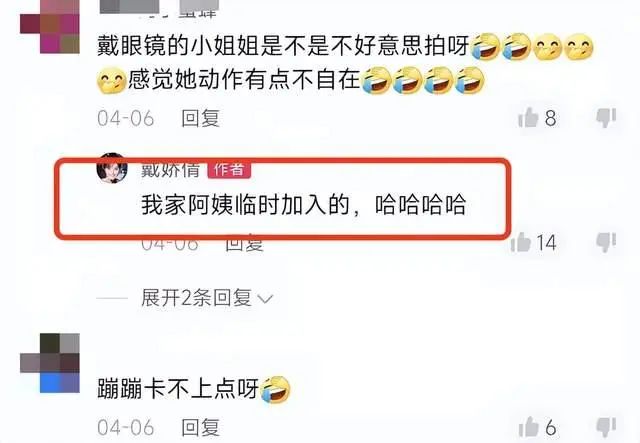Like the comment about the girl with glasses
This screenshot has width=640, height=443.
(528, 118)
